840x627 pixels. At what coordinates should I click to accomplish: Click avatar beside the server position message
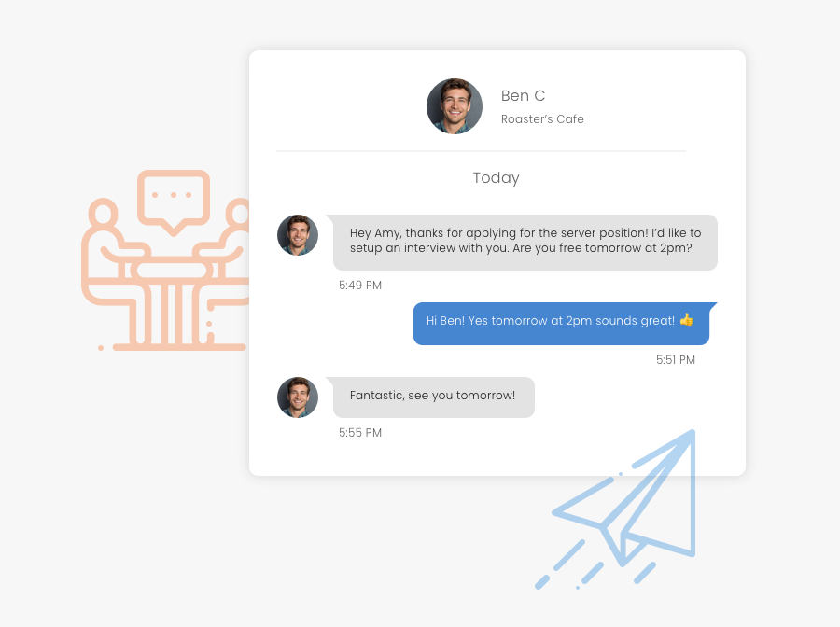coord(298,235)
